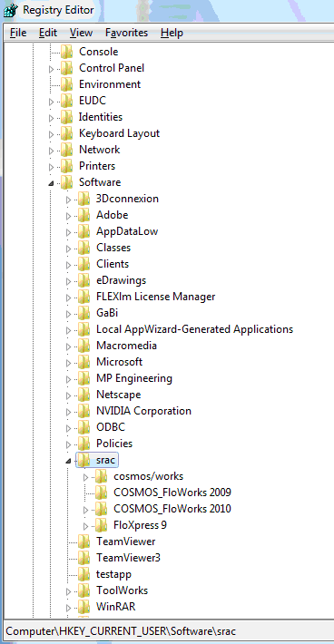334x644 pixels.
Task: Click the Registry Editor window title text
Action: coord(58,10)
